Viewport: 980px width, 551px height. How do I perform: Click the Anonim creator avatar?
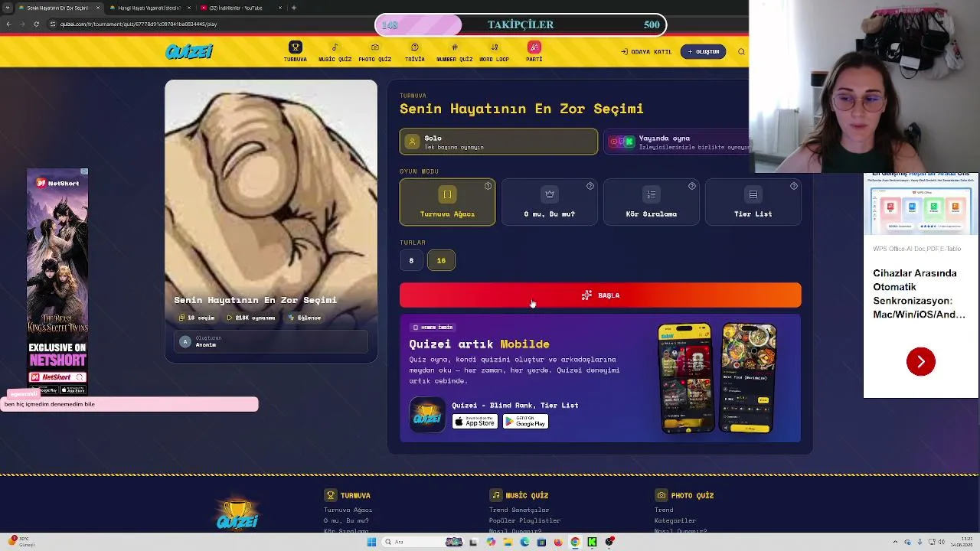(x=185, y=341)
